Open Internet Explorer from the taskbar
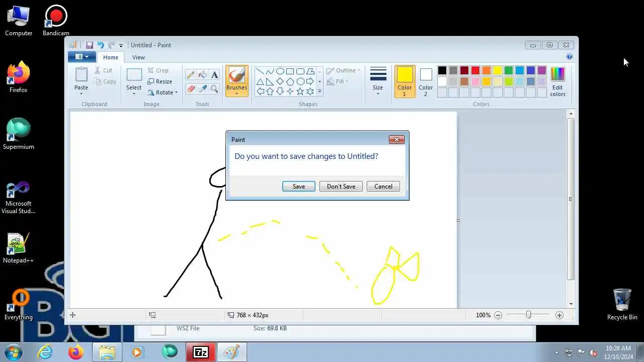Image resolution: width=644 pixels, height=362 pixels. (45, 352)
